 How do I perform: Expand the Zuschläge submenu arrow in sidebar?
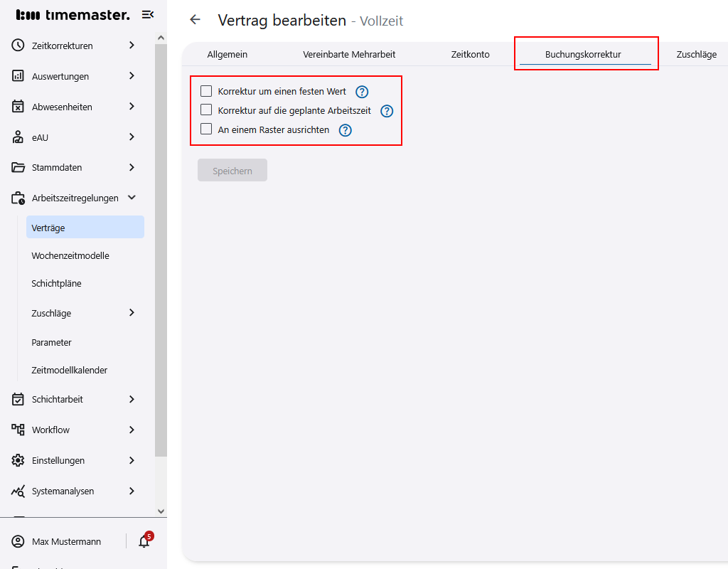tap(132, 313)
